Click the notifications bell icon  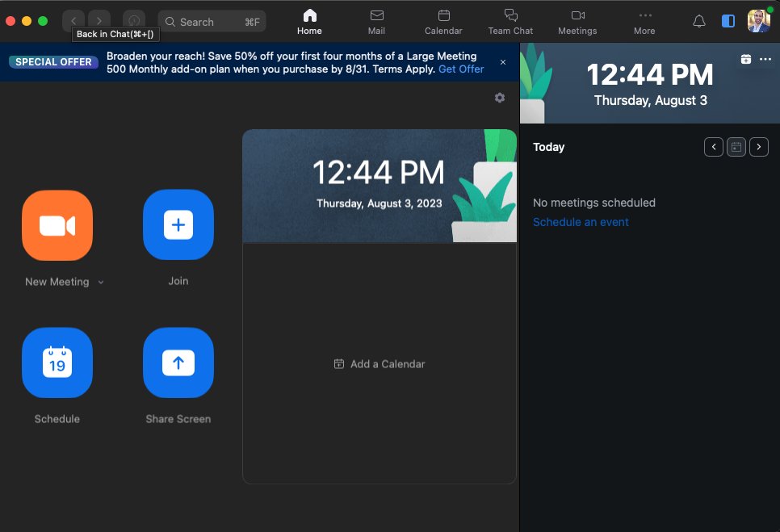point(699,21)
